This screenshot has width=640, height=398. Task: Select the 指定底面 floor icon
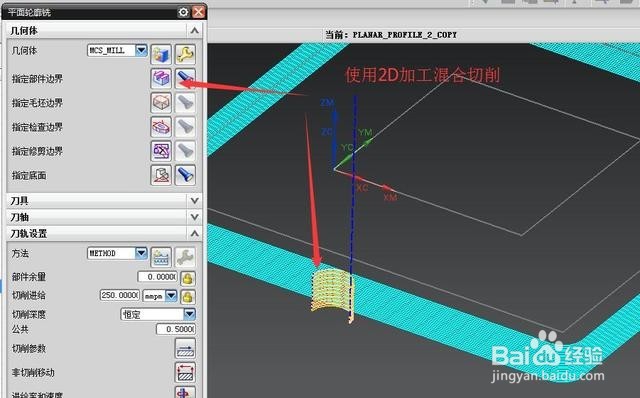pos(161,175)
